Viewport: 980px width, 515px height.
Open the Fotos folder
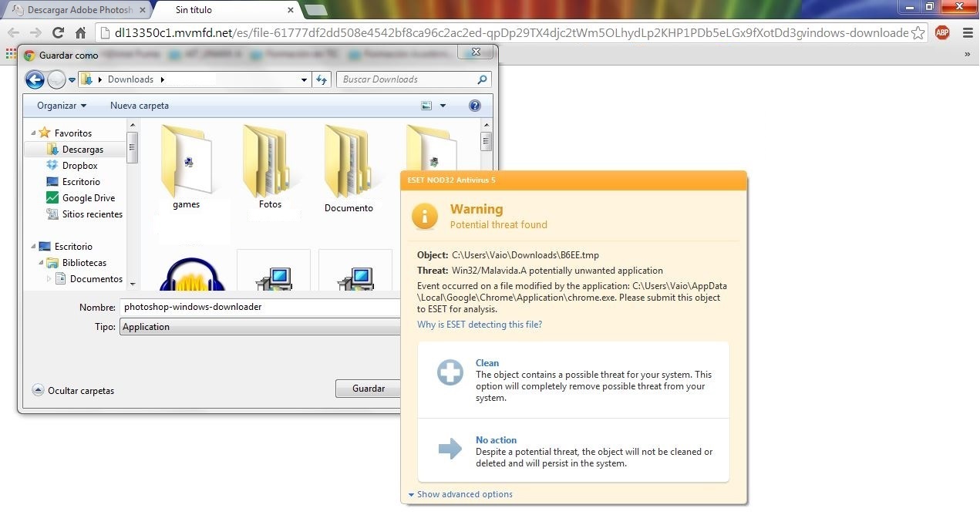[x=270, y=167]
